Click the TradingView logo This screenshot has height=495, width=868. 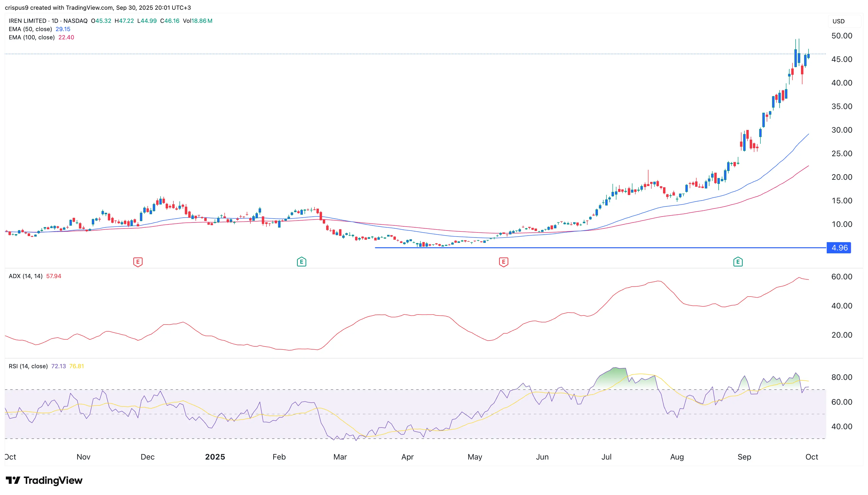(x=44, y=480)
